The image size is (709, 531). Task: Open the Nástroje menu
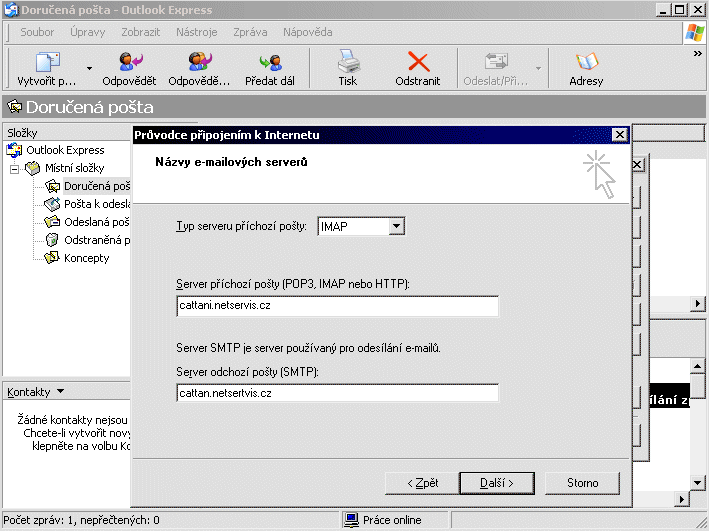pyautogui.click(x=197, y=32)
